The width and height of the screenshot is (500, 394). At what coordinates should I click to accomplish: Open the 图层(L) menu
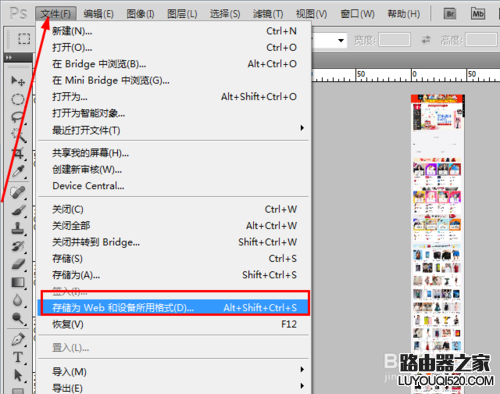coord(182,14)
